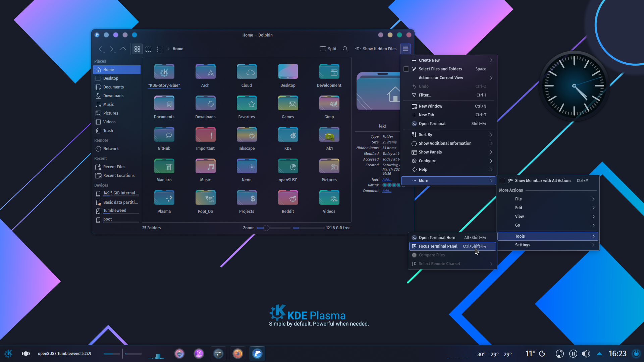Launch Firefox from the taskbar

(x=238, y=354)
